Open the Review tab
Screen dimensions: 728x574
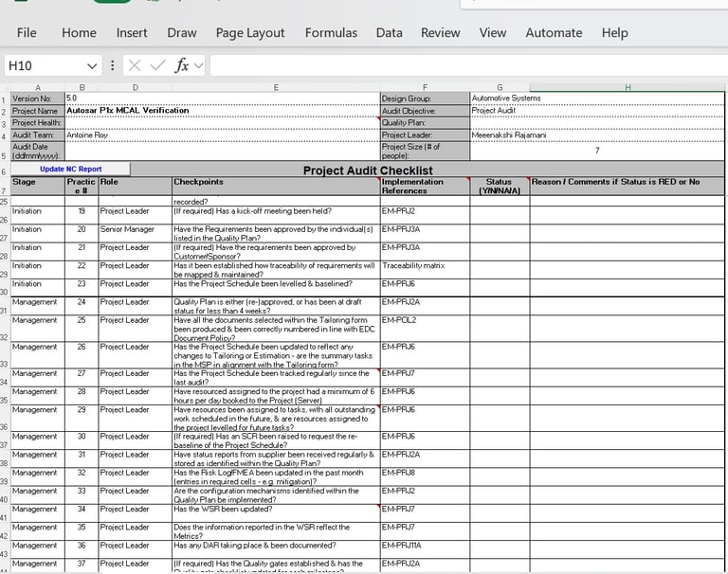point(440,32)
